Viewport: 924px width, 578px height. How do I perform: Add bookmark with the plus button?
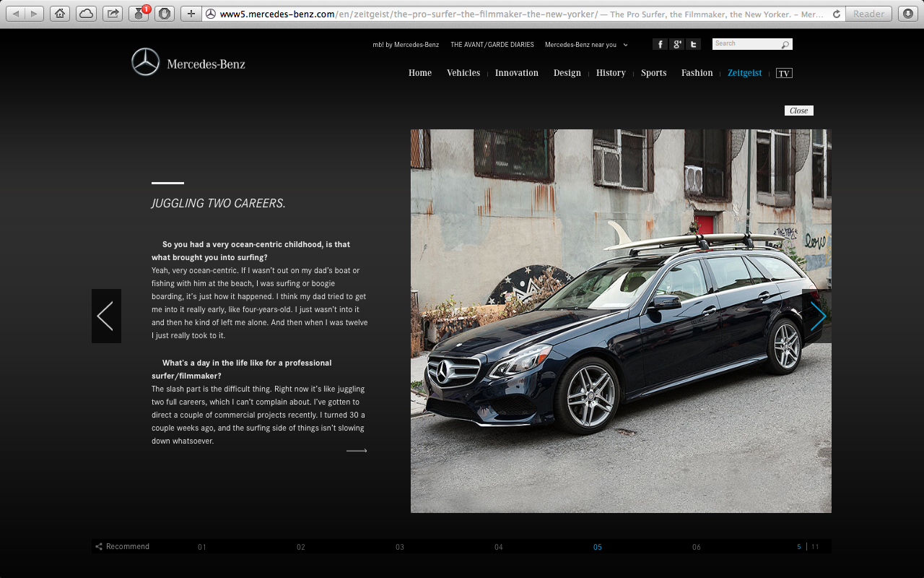pyautogui.click(x=191, y=14)
